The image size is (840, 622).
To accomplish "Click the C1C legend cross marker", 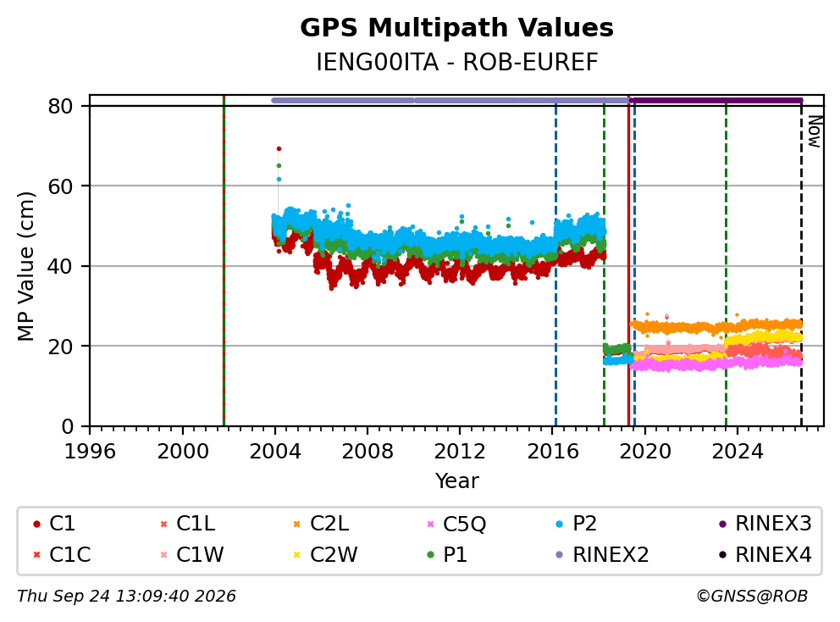I will (36, 555).
